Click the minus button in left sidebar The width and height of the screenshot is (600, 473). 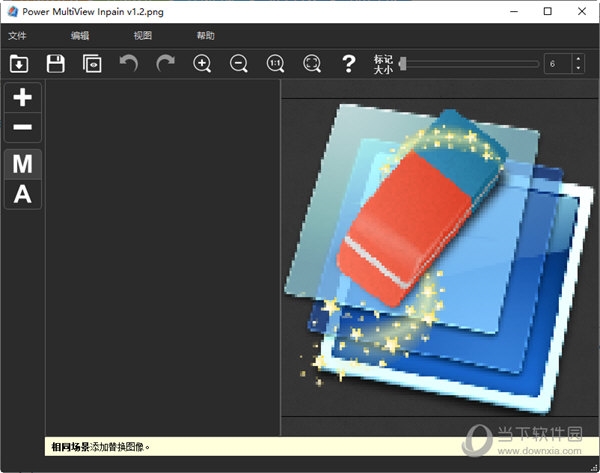pyautogui.click(x=23, y=128)
